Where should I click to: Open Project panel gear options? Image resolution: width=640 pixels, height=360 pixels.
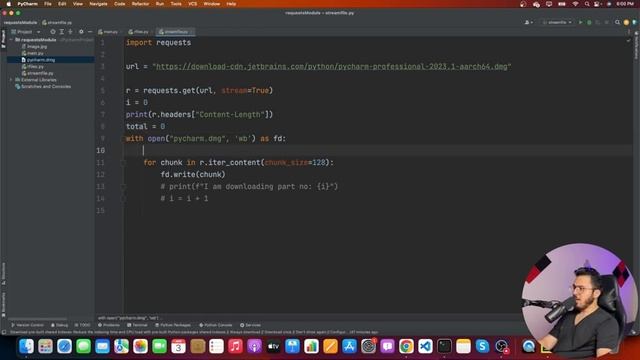pos(81,31)
